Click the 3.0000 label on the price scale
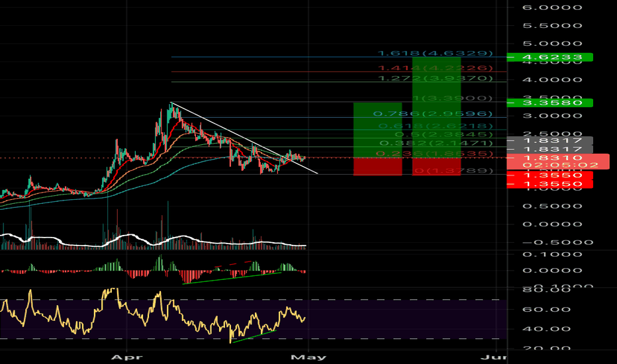617x364 pixels. pyautogui.click(x=552, y=116)
